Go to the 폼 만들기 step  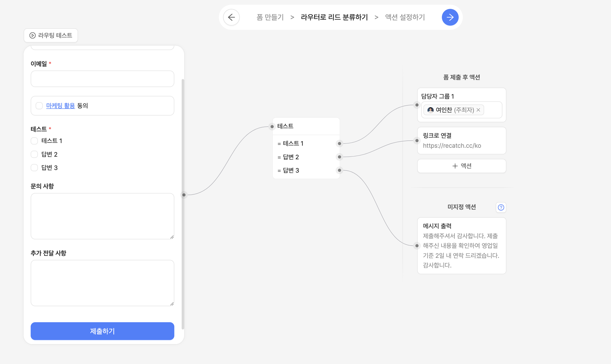(x=270, y=17)
